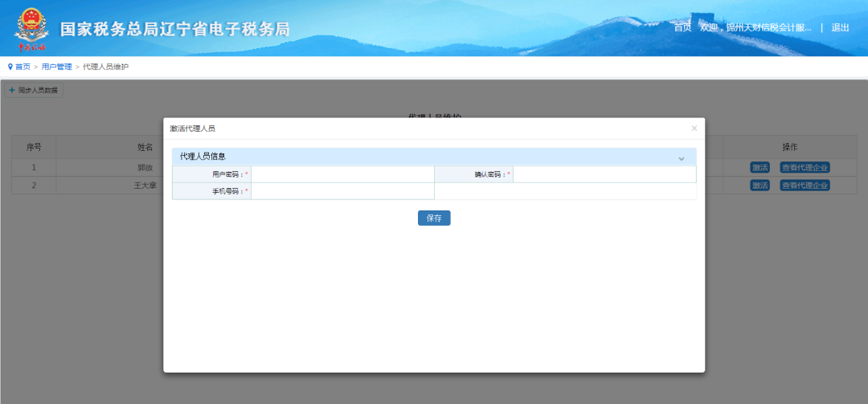Open the welcome user name 锦州天财信税会计服...
This screenshot has width=868, height=404.
coord(769,27)
